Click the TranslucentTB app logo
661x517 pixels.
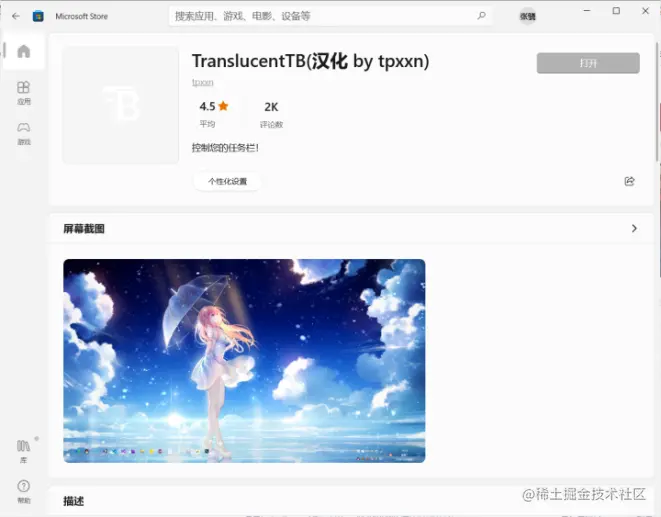[121, 105]
